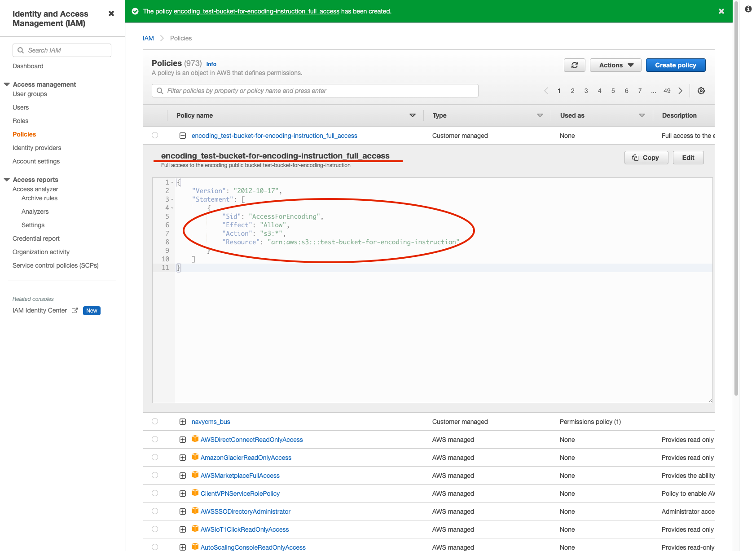The width and height of the screenshot is (756, 551).
Task: Select the navycms_bus policy radio button
Action: coord(155,421)
